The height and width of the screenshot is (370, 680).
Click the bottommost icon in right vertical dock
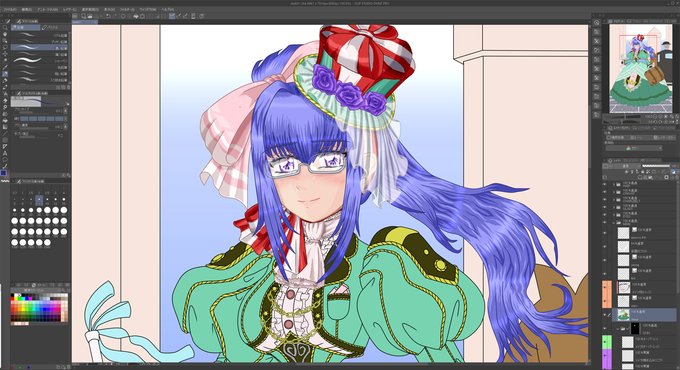pos(597,115)
